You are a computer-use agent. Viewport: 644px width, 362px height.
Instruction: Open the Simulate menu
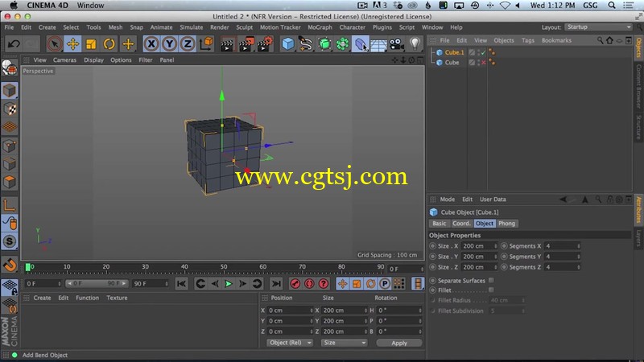click(x=191, y=27)
